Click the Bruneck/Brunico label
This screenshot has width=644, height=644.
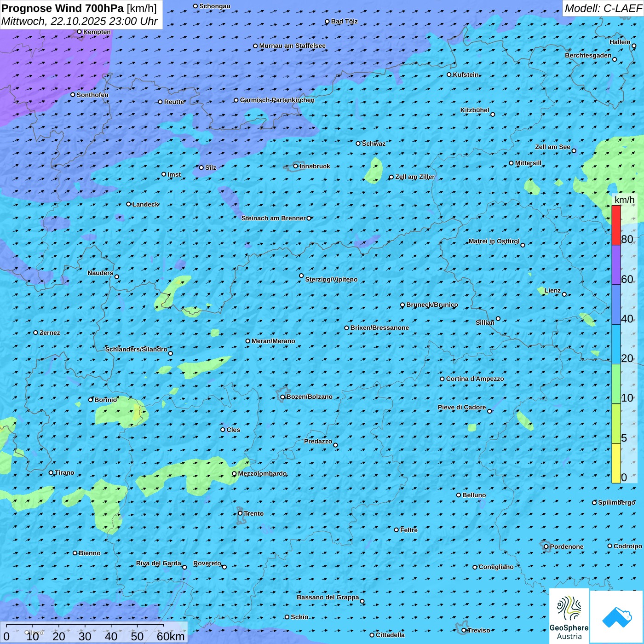tap(432, 305)
